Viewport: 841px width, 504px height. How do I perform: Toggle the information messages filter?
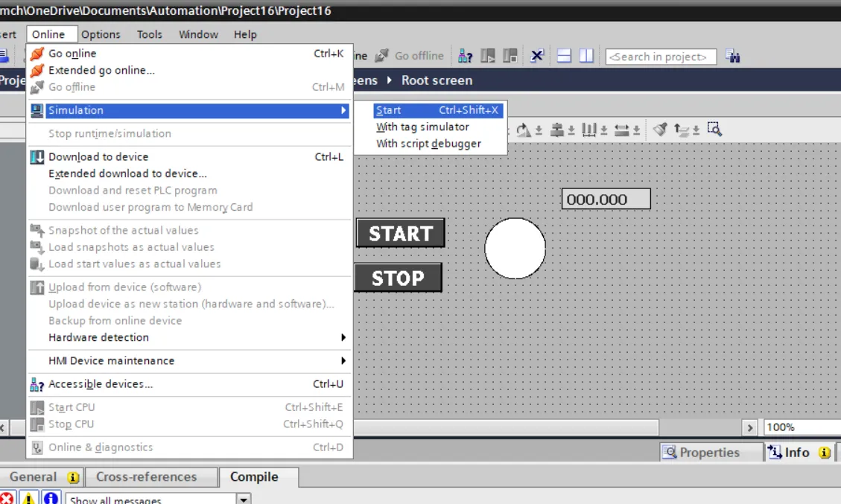tap(50, 497)
